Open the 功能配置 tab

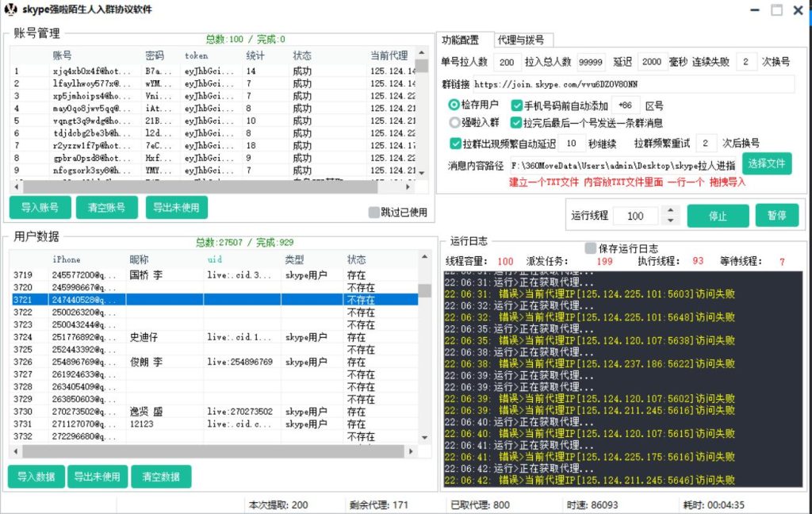(x=461, y=40)
